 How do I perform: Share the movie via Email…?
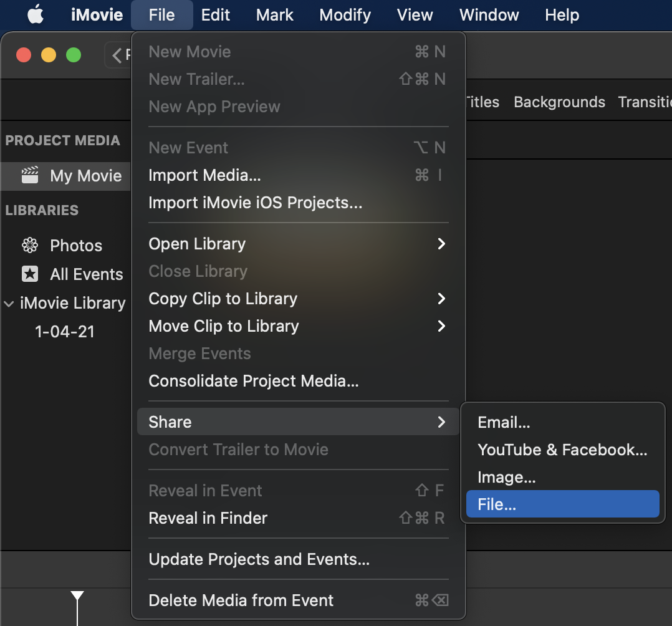point(562,422)
